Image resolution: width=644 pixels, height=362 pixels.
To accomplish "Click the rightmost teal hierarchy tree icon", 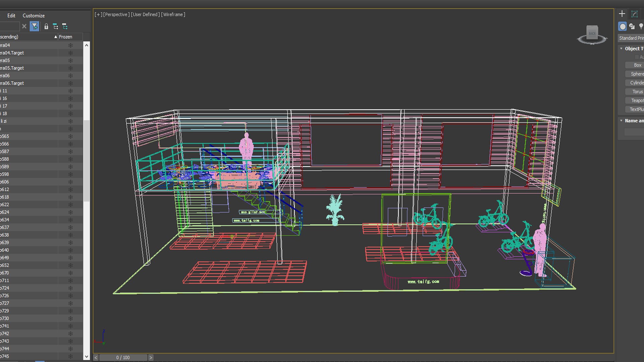I will point(65,26).
